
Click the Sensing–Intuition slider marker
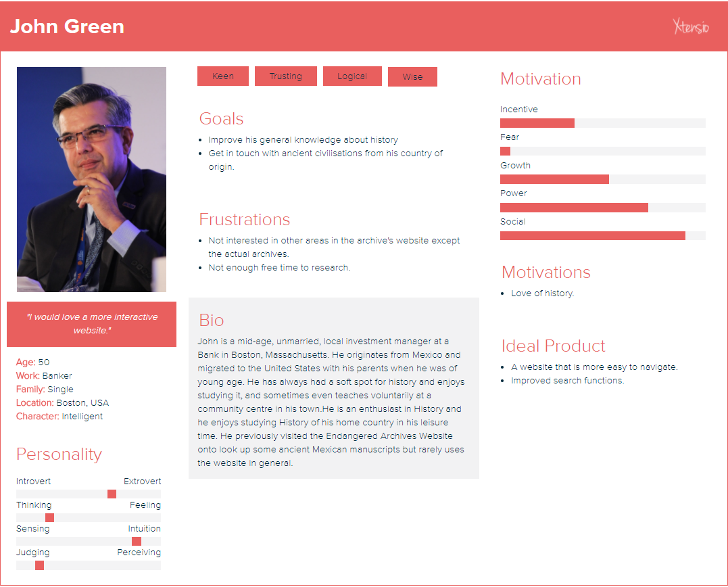pos(137,542)
